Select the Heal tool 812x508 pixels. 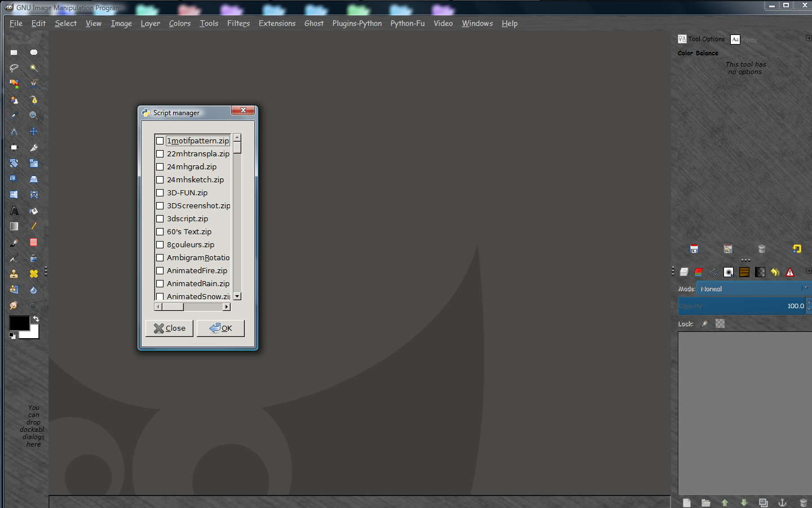pyautogui.click(x=34, y=274)
